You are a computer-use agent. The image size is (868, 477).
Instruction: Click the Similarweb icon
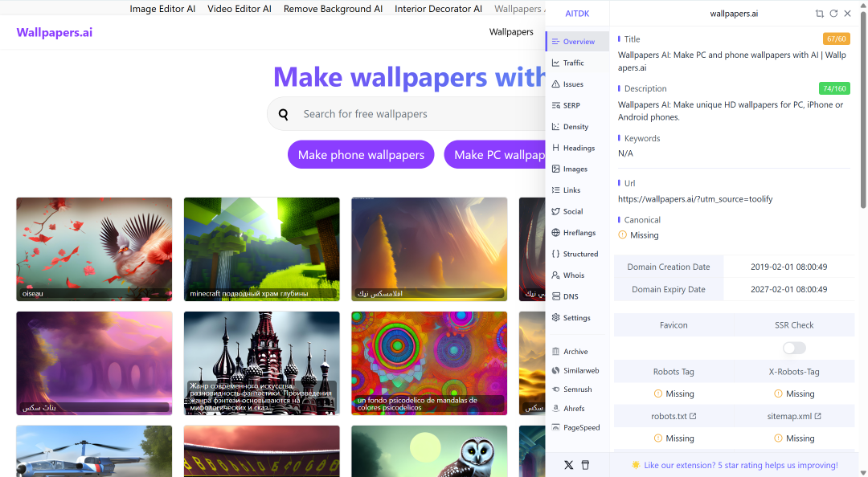tap(556, 370)
